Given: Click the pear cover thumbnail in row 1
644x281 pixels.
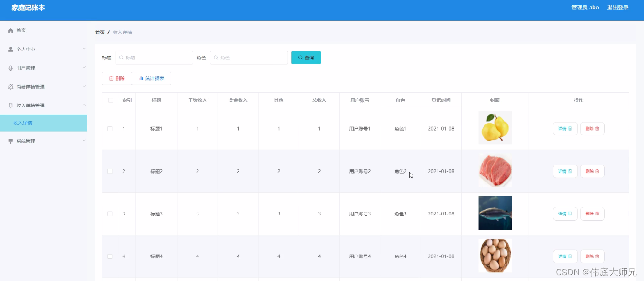Looking at the screenshot, I should [495, 128].
